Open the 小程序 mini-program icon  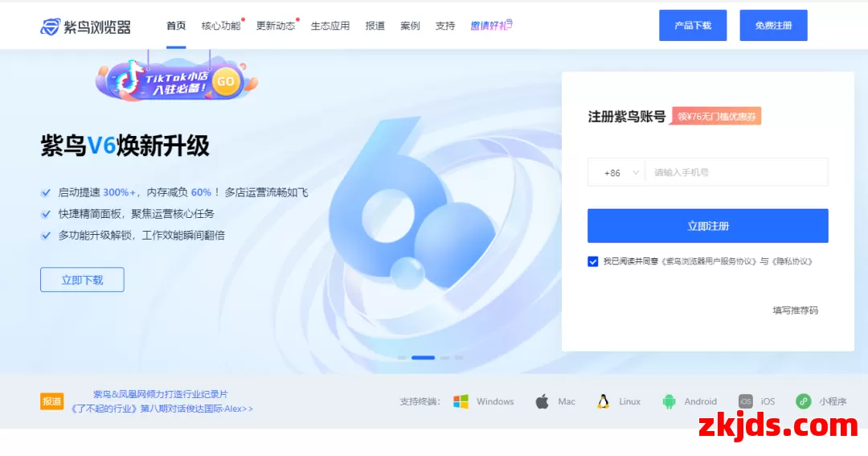click(803, 401)
